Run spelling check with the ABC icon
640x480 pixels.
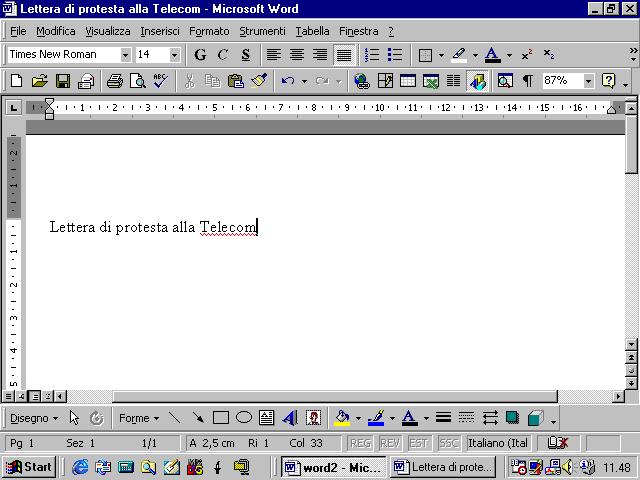coord(160,81)
